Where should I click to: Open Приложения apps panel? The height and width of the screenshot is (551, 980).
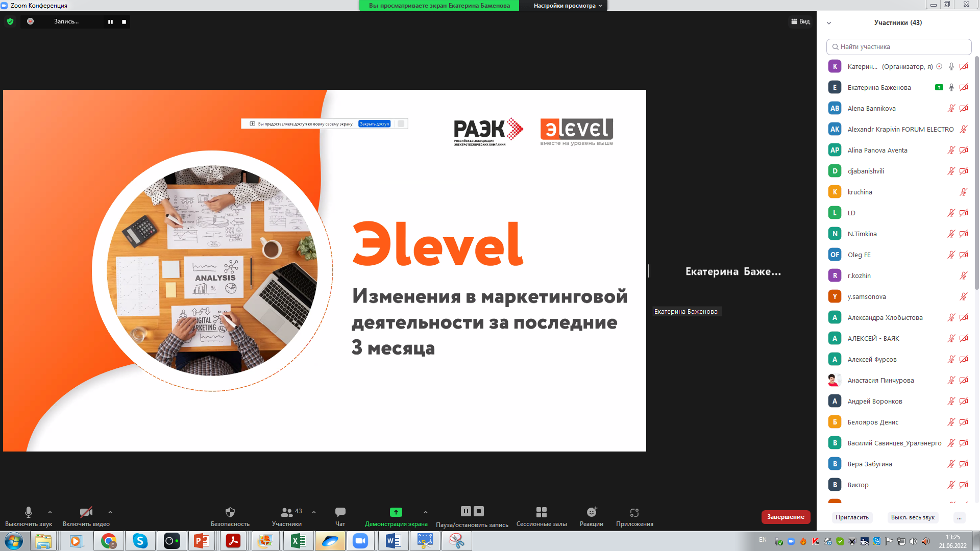[x=634, y=516]
